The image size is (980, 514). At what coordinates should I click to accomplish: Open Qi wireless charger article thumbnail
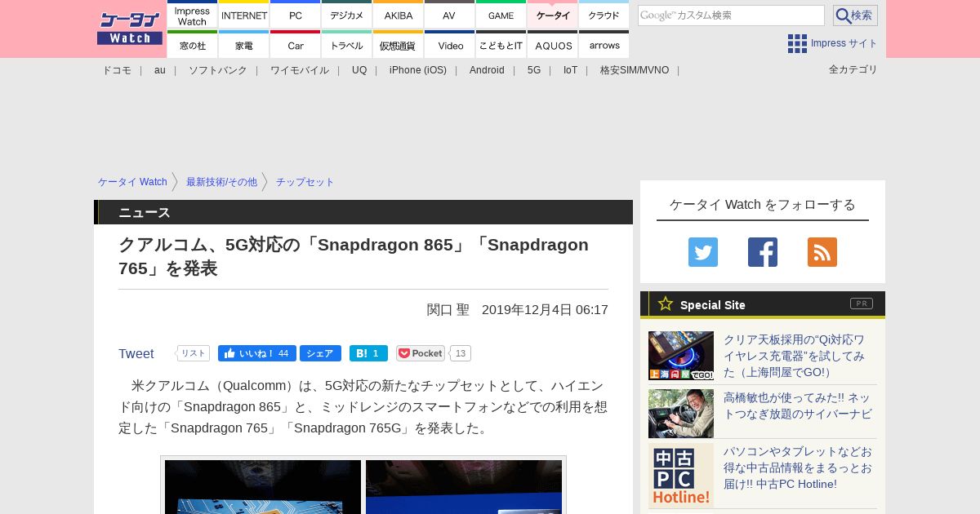pos(681,356)
